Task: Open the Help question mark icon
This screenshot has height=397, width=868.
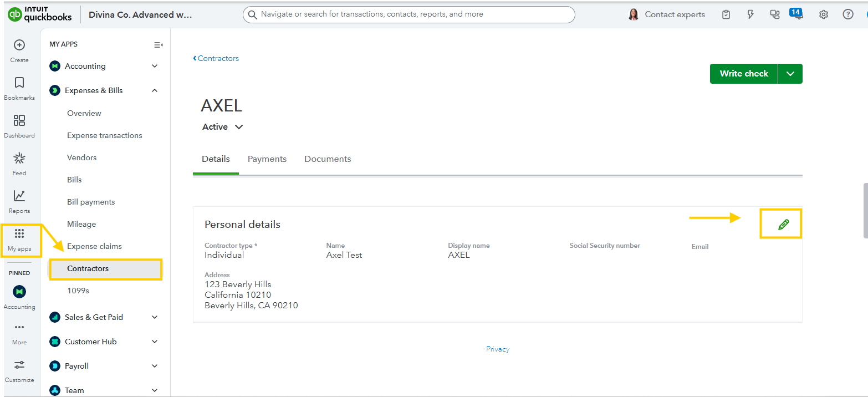Action: [847, 15]
